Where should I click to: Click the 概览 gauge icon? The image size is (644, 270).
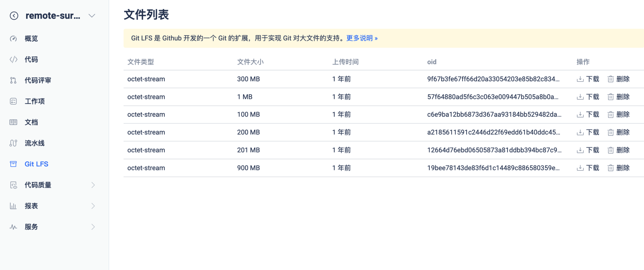pos(13,39)
